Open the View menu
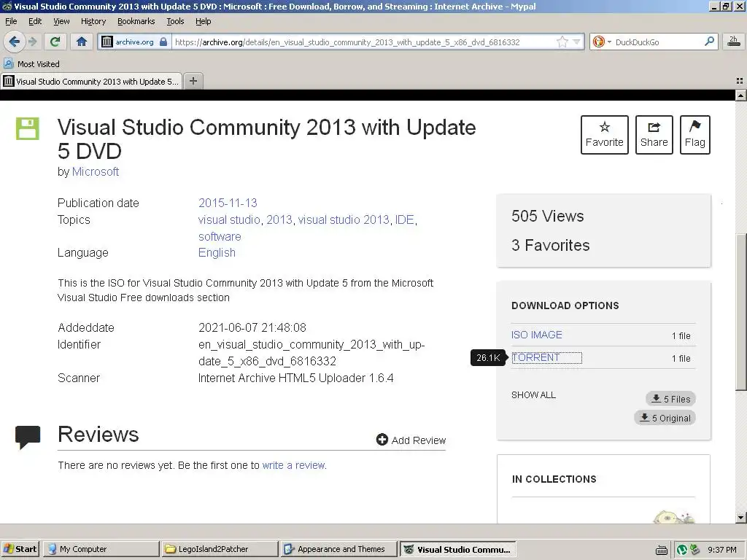 click(x=61, y=21)
